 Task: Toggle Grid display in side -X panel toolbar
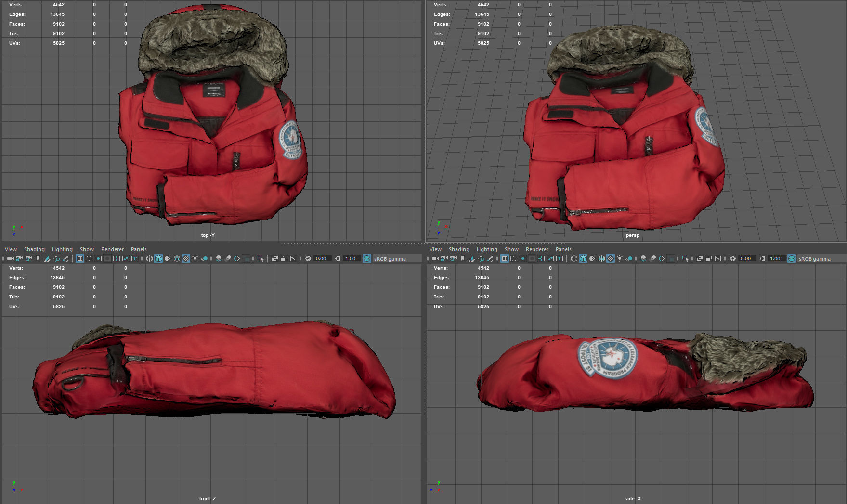[x=505, y=258]
